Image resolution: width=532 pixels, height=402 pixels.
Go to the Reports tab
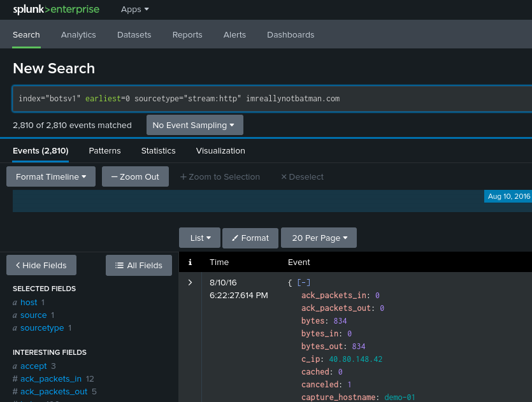point(187,34)
